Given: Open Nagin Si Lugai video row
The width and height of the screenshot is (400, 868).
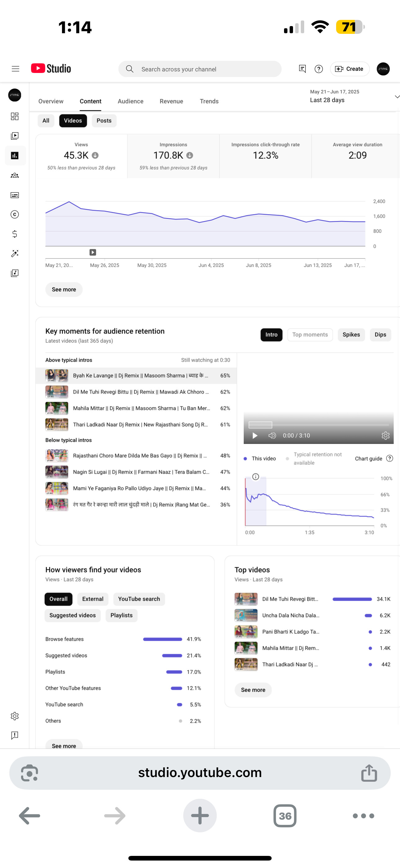Looking at the screenshot, I should pos(136,472).
